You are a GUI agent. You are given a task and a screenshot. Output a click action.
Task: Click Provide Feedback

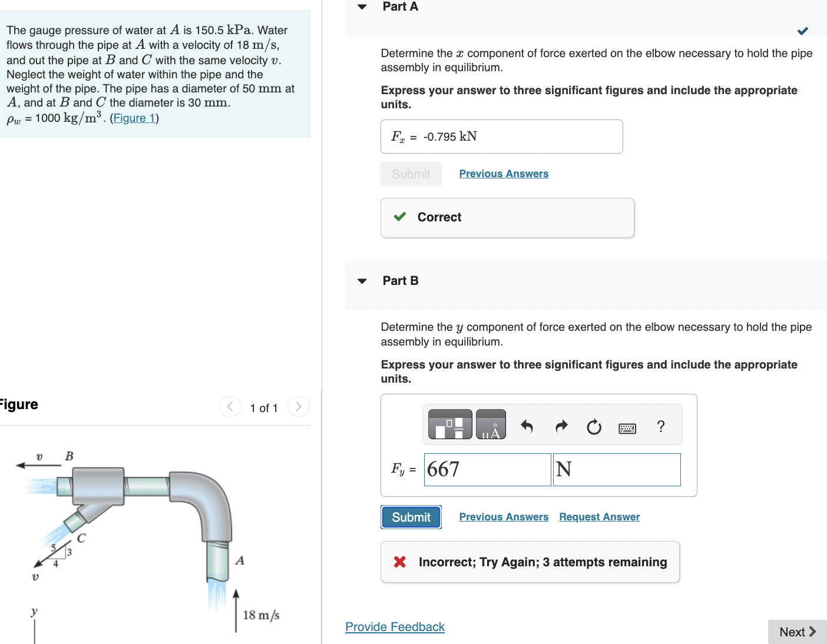coord(395,627)
